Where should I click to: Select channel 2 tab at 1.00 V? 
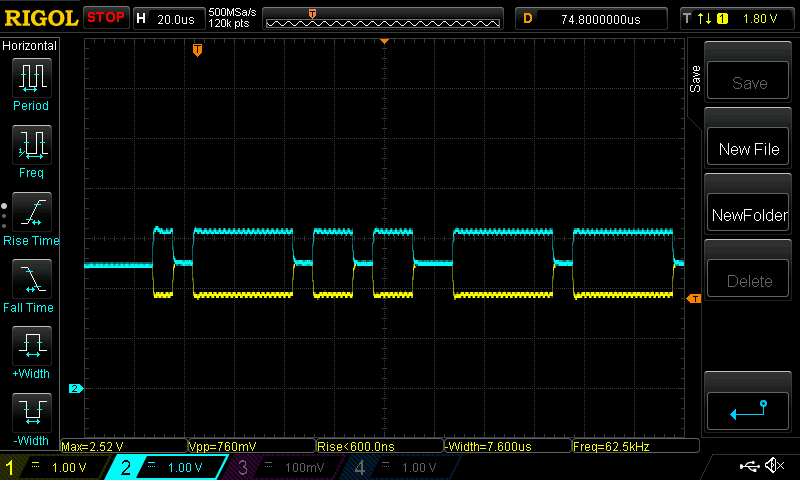(x=168, y=467)
